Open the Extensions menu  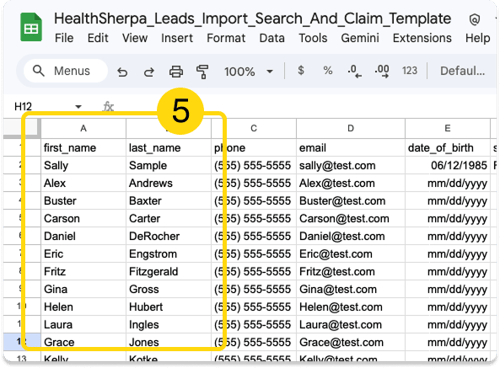click(422, 38)
